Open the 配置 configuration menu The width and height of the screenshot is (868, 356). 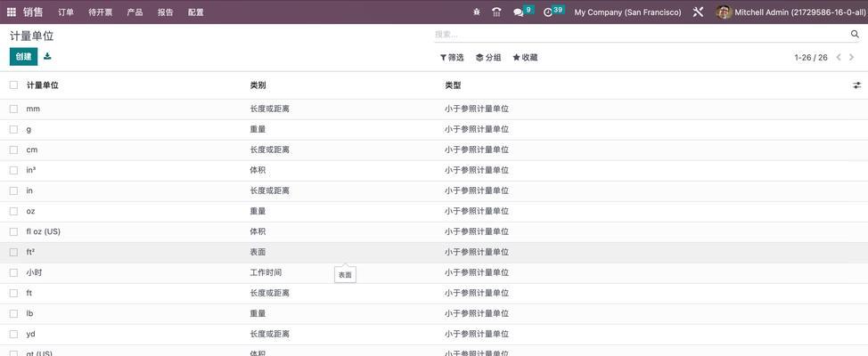click(x=196, y=12)
